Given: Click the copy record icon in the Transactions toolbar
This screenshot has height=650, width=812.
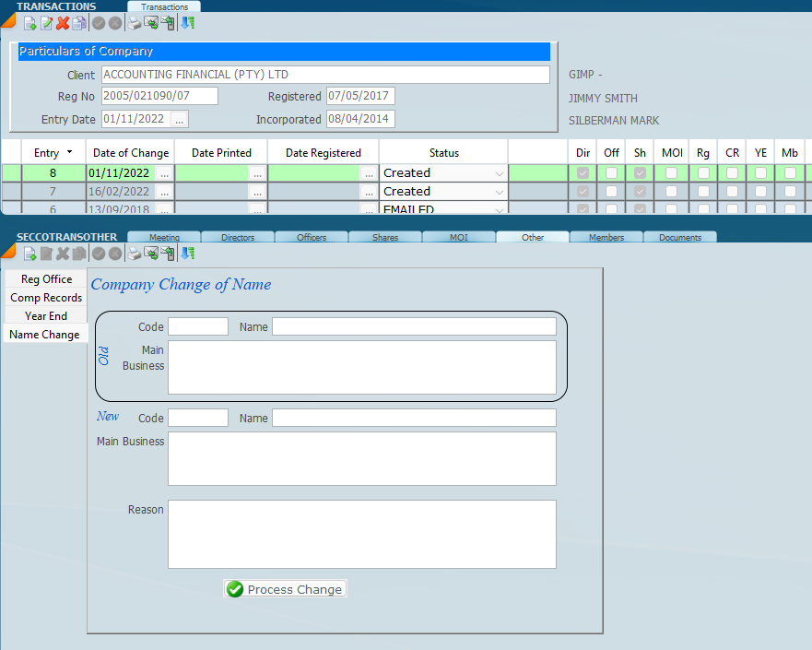Looking at the screenshot, I should point(79,23).
